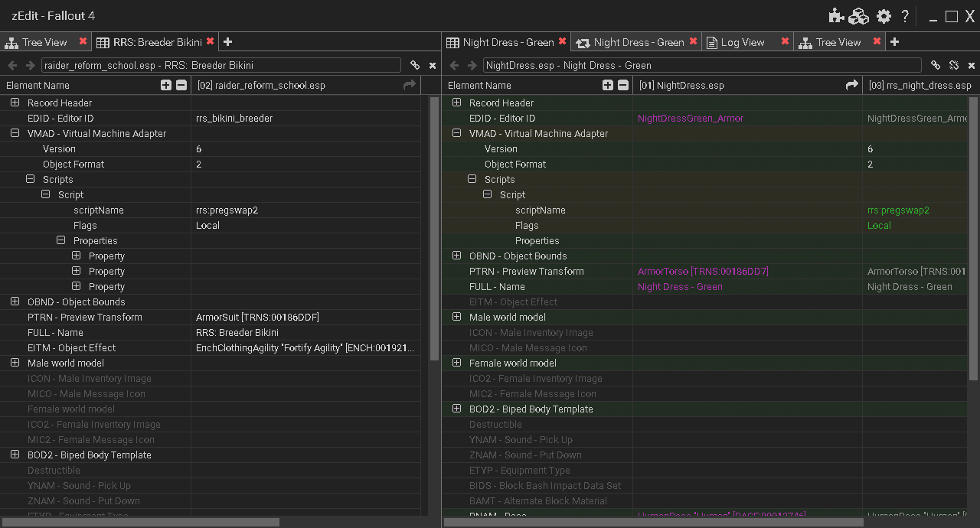
Task: Collapse VMAD node in left pane
Action: point(15,133)
